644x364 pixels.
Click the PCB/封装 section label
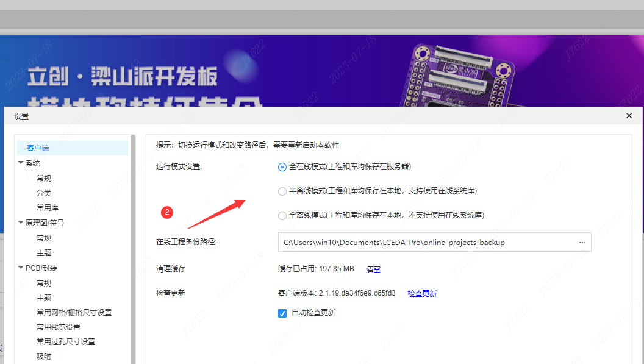pos(41,268)
